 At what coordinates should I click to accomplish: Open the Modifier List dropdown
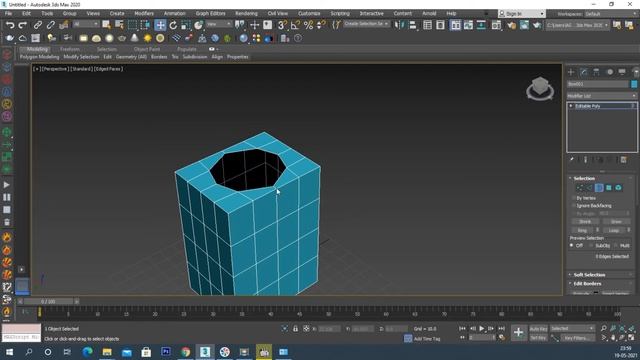tap(602, 96)
